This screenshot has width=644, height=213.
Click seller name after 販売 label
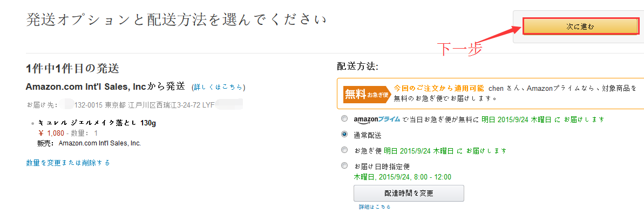click(100, 143)
